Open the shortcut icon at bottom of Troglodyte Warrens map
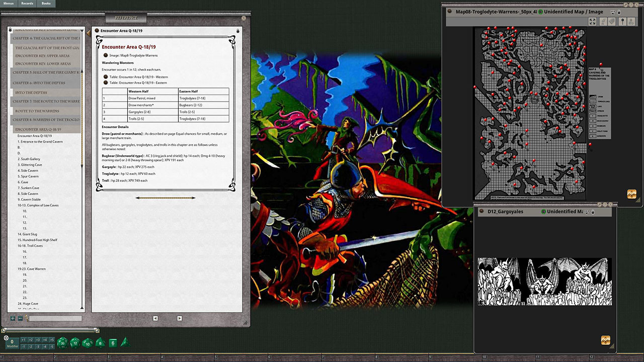Image resolution: width=644 pixels, height=362 pixels. click(632, 194)
